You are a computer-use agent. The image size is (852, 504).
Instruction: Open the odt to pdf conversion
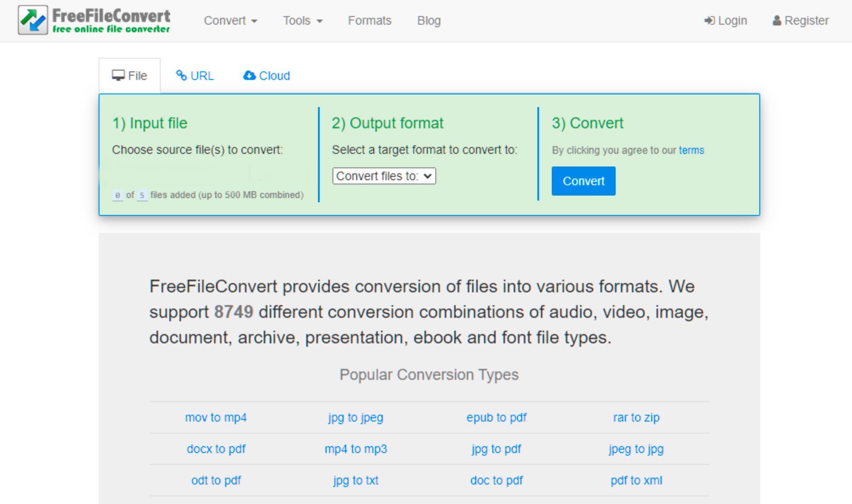point(216,481)
